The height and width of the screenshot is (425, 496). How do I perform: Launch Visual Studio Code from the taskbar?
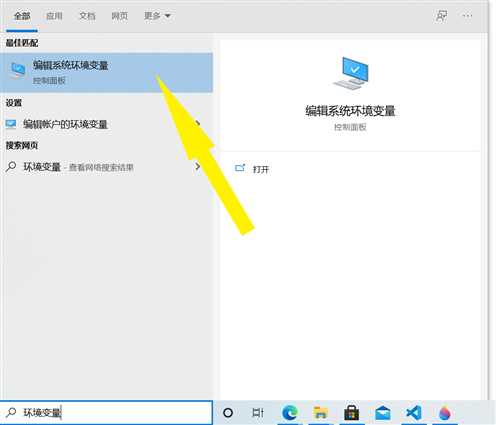414,413
